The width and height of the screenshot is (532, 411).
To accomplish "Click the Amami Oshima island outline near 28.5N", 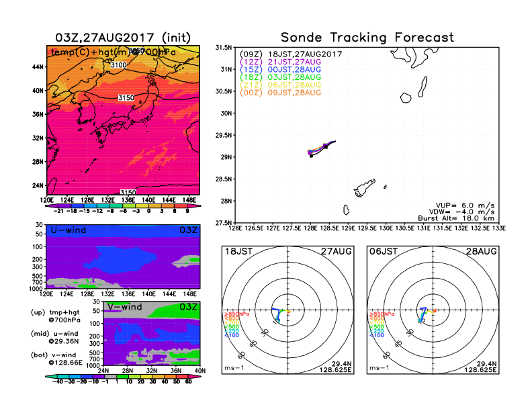I will click(x=365, y=187).
